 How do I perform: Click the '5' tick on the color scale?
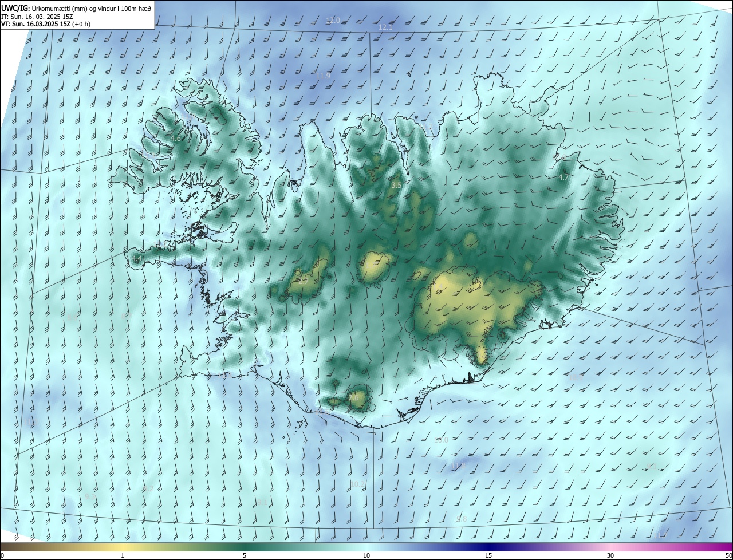[245, 556]
